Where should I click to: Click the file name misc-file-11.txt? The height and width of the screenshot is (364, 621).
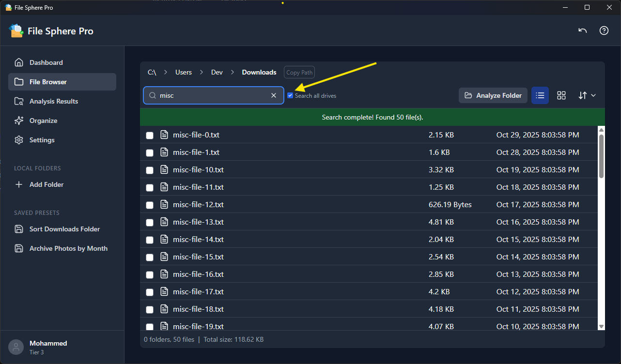coord(198,187)
